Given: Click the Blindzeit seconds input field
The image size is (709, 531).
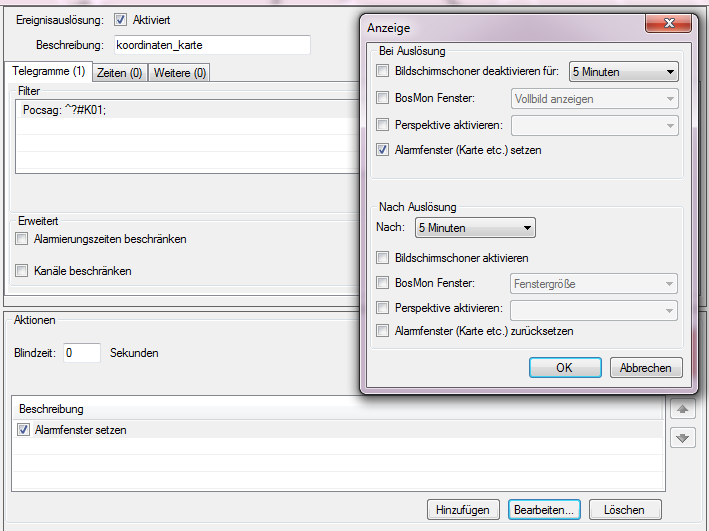Looking at the screenshot, I should (82, 353).
